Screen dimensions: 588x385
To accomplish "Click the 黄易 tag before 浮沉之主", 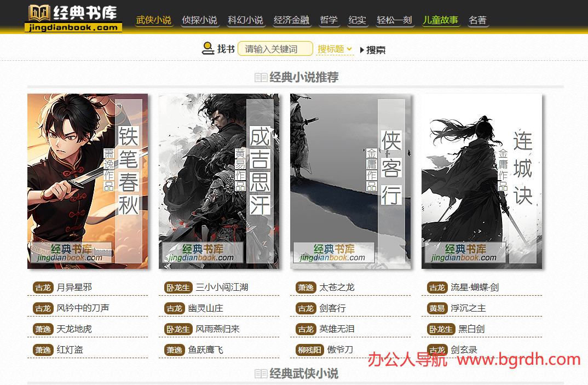I will pos(437,308).
